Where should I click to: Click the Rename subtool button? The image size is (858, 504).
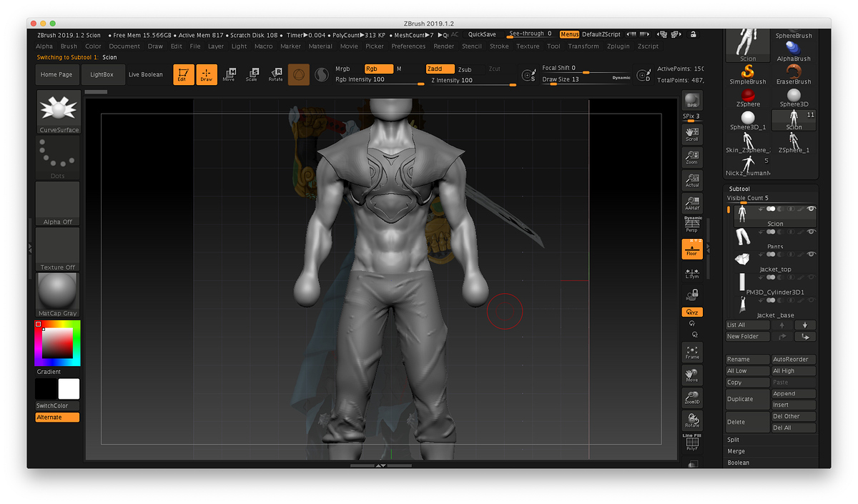tap(748, 360)
